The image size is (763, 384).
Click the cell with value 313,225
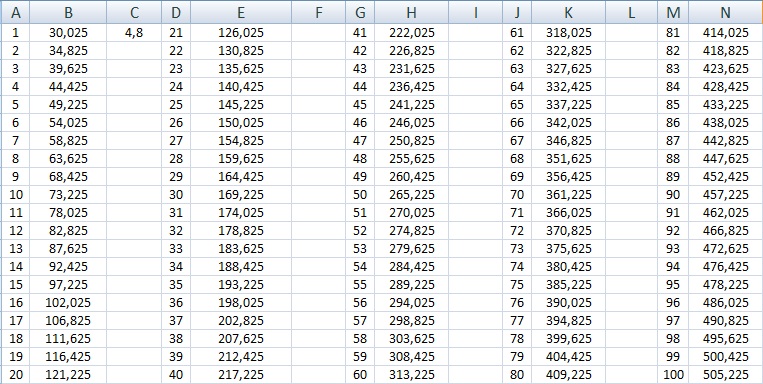412,375
